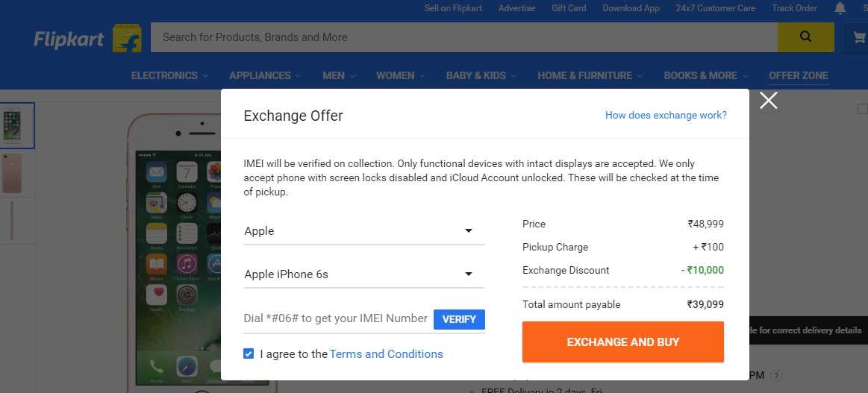Open the notifications bell icon

(x=840, y=7)
